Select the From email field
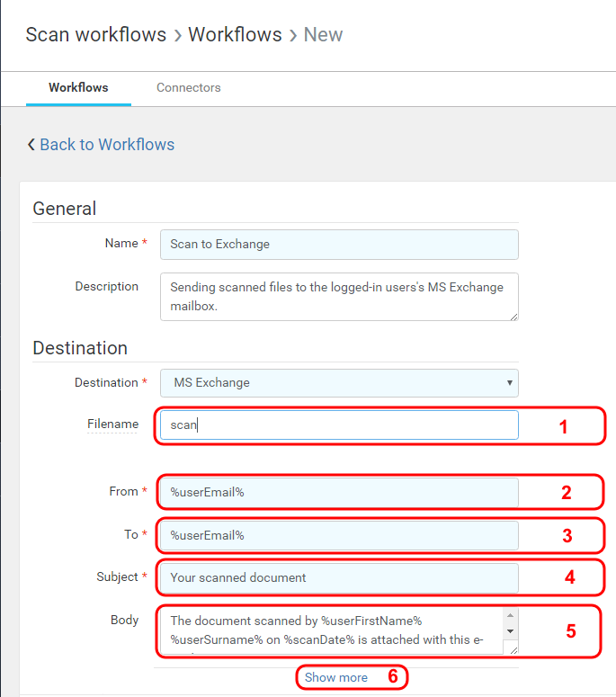 point(339,492)
